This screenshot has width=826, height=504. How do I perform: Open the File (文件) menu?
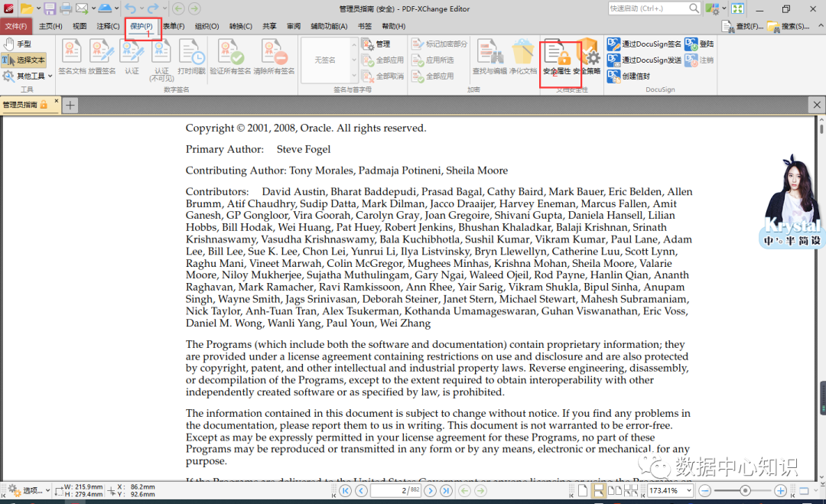tap(16, 26)
